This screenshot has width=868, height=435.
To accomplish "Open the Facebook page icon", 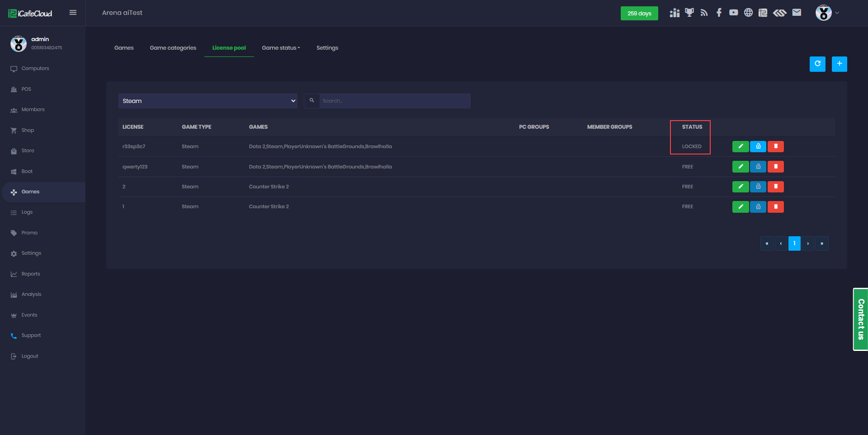I will pos(719,13).
